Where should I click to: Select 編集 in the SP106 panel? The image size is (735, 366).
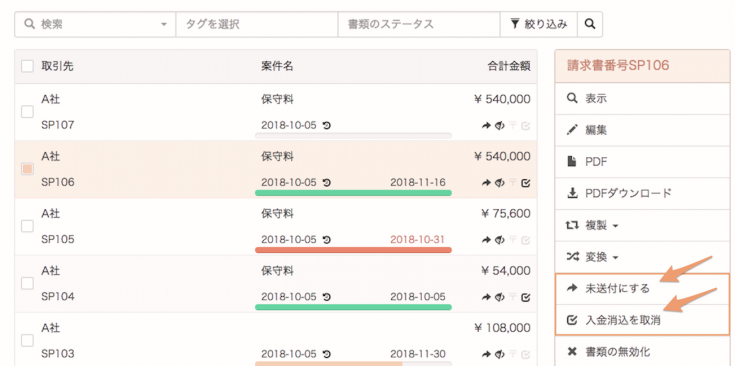click(642, 130)
